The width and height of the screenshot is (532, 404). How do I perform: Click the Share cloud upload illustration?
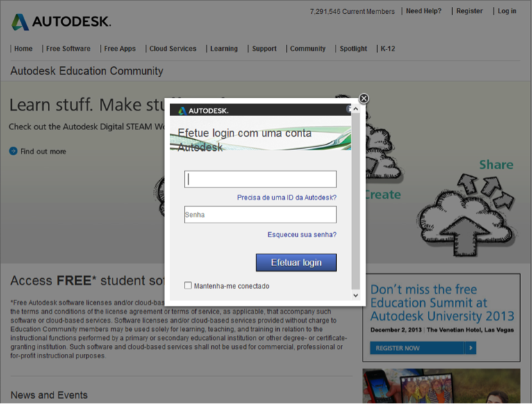(467, 214)
